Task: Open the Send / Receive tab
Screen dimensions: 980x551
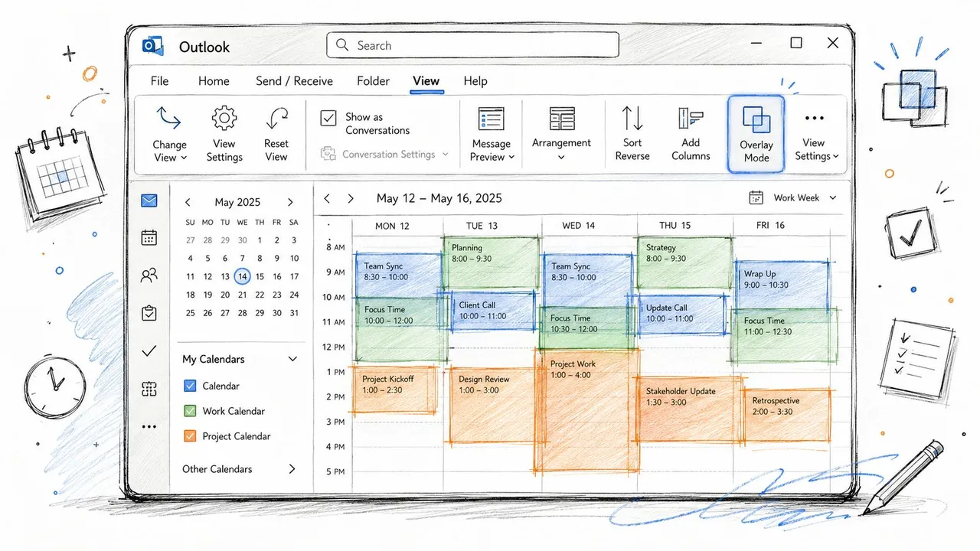Action: 294,81
